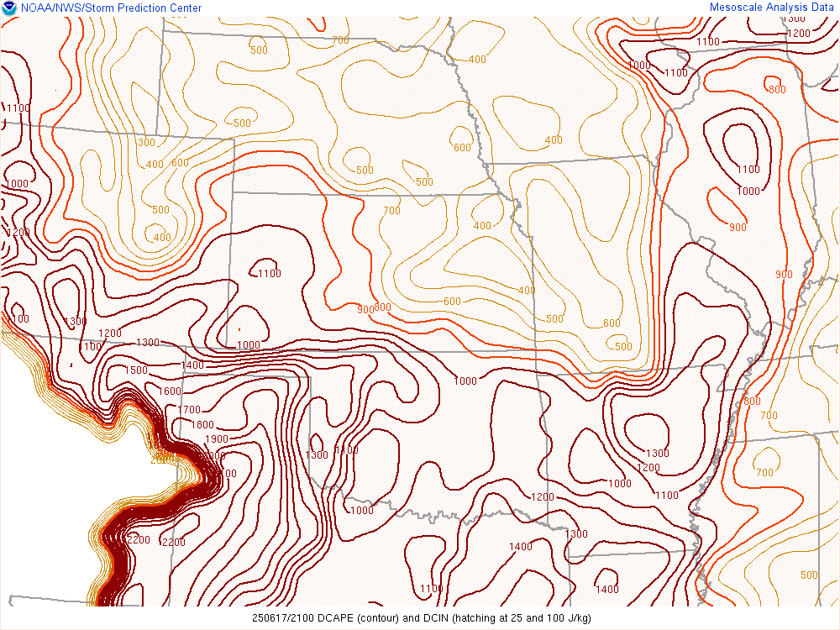Click the NOAA/NWS/Storm Prediction Center header title
The image size is (840, 630).
111,8
